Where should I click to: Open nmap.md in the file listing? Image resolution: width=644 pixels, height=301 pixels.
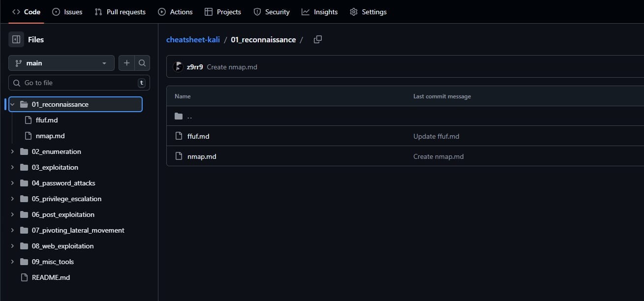[x=202, y=156]
